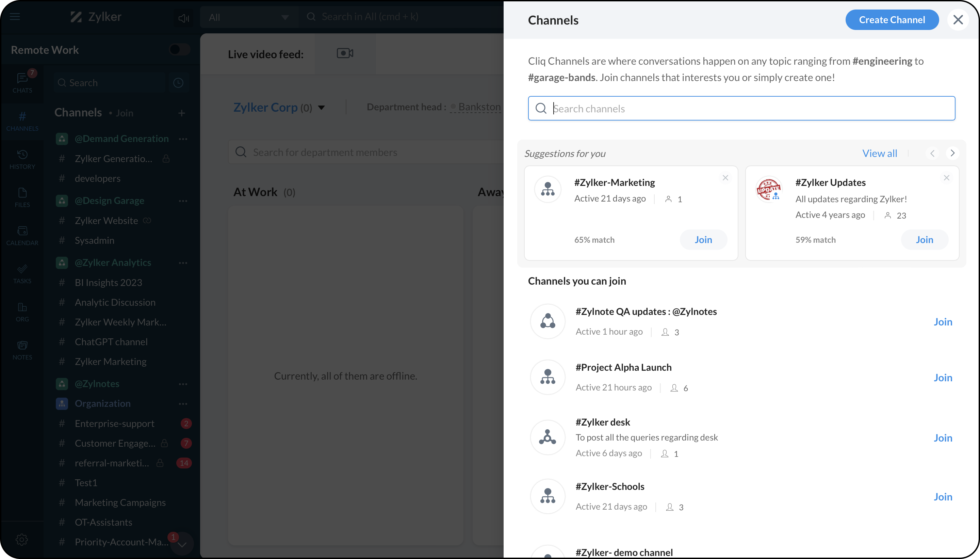Open the Calendar section in sidebar
Image resolution: width=980 pixels, height=559 pixels.
click(22, 235)
